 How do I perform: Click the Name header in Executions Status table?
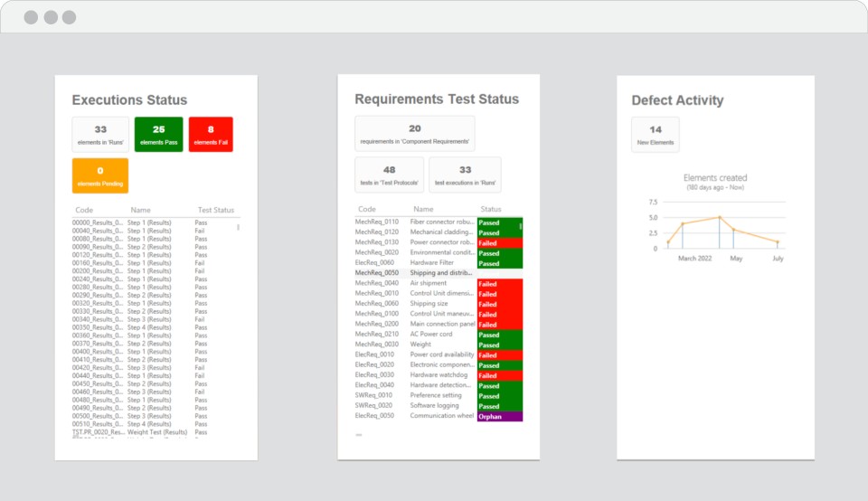tap(141, 210)
